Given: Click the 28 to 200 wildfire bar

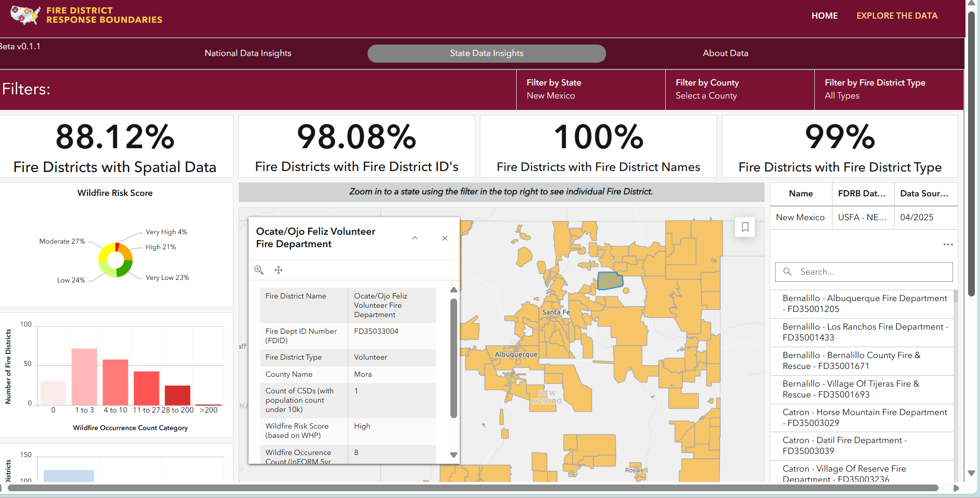Looking at the screenshot, I should pyautogui.click(x=178, y=395).
